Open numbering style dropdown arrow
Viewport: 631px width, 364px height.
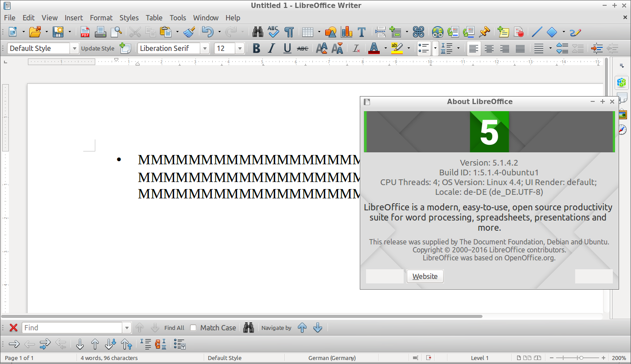tap(459, 48)
